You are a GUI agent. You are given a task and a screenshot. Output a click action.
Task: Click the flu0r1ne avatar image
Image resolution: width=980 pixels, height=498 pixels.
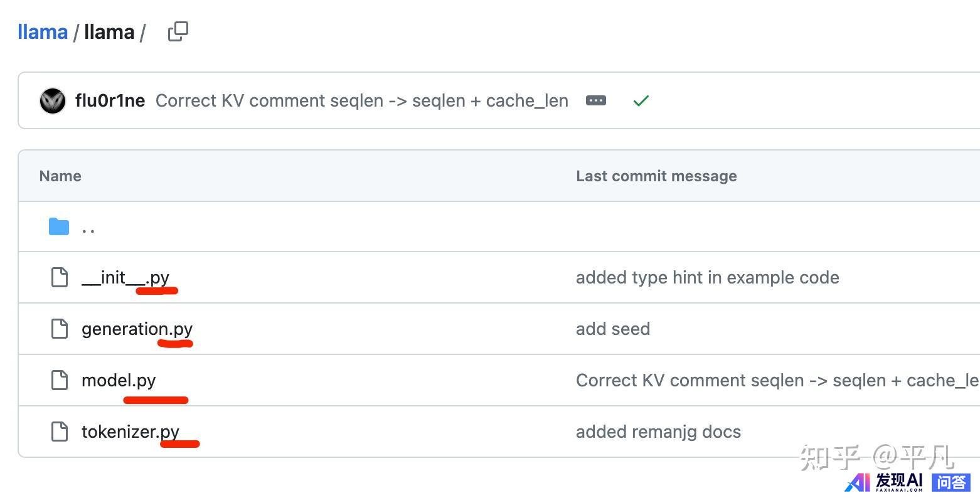click(x=53, y=101)
